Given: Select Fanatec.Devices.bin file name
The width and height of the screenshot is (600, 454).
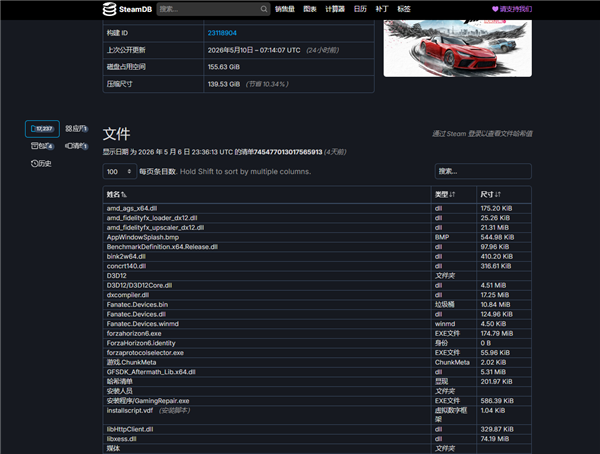Looking at the screenshot, I should coord(137,304).
